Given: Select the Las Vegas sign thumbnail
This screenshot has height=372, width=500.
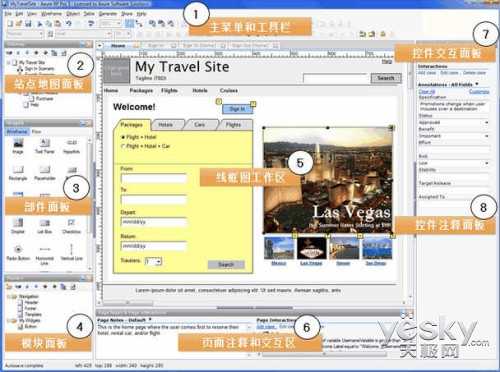Looking at the screenshot, I should click(311, 248).
